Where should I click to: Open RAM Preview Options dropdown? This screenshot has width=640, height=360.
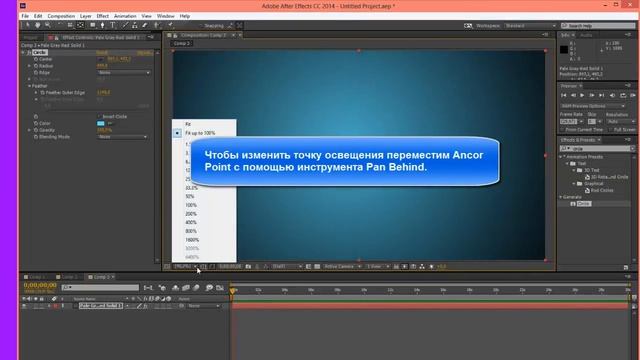[593, 106]
